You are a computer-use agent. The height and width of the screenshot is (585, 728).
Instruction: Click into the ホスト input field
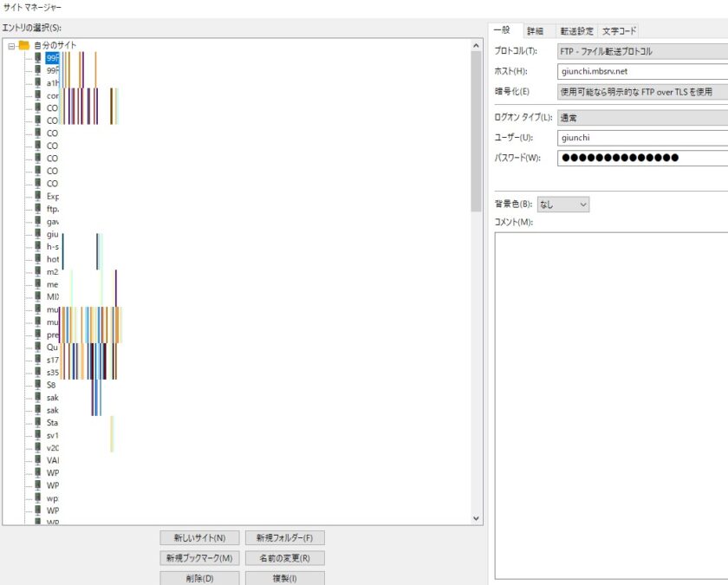(x=641, y=71)
